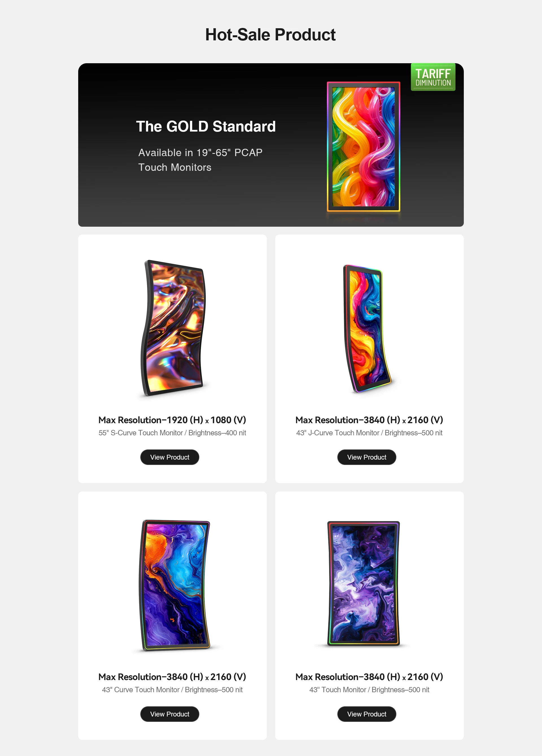Click the green Tariff Diminution badge
Viewport: 542px width, 756px height.
pyautogui.click(x=433, y=77)
